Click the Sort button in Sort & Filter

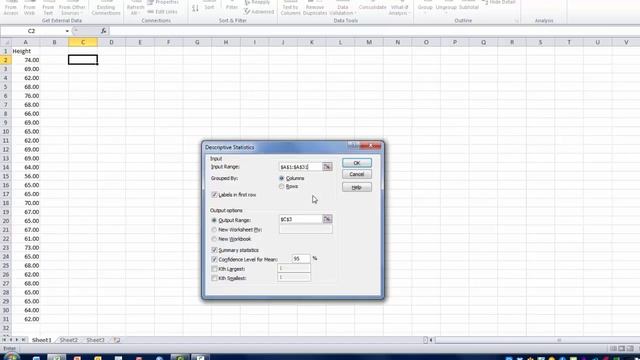click(x=209, y=6)
